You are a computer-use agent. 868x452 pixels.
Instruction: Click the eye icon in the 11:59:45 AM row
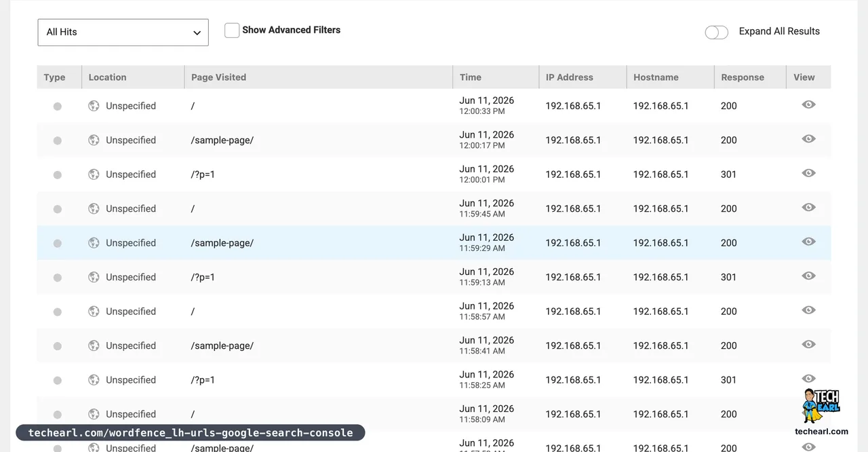[x=808, y=207]
